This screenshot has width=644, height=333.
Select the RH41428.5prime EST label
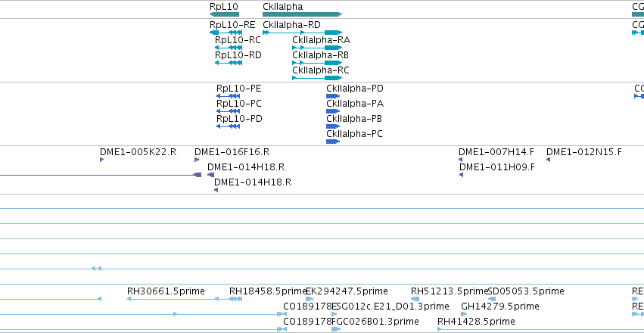coord(476,322)
